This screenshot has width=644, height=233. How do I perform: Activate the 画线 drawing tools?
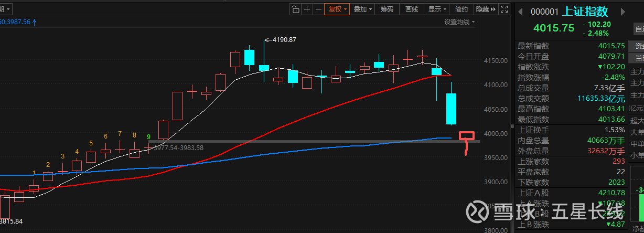pos(412,9)
